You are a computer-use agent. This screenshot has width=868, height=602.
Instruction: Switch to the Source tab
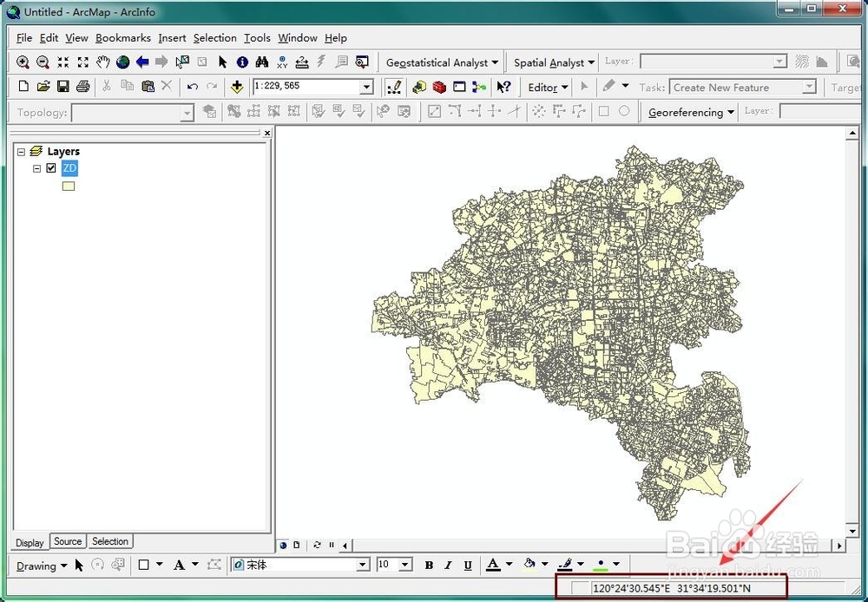point(68,541)
